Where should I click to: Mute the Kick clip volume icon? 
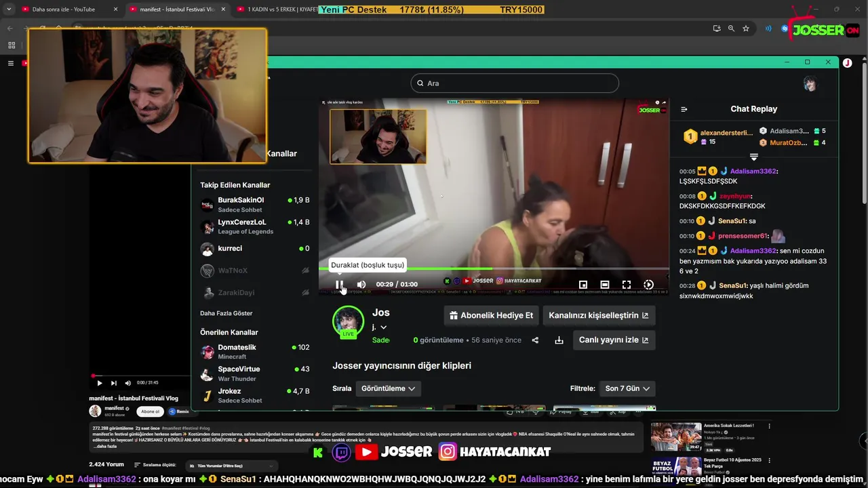(x=361, y=285)
